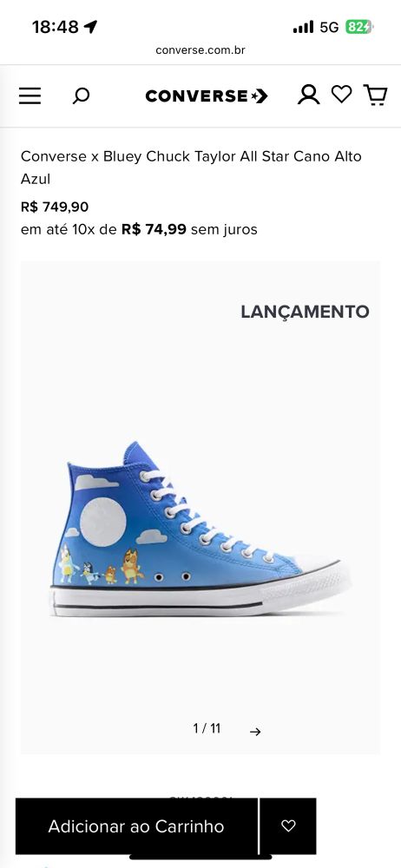Open the shopping cart icon
This screenshot has height=868, width=401.
coord(375,95)
